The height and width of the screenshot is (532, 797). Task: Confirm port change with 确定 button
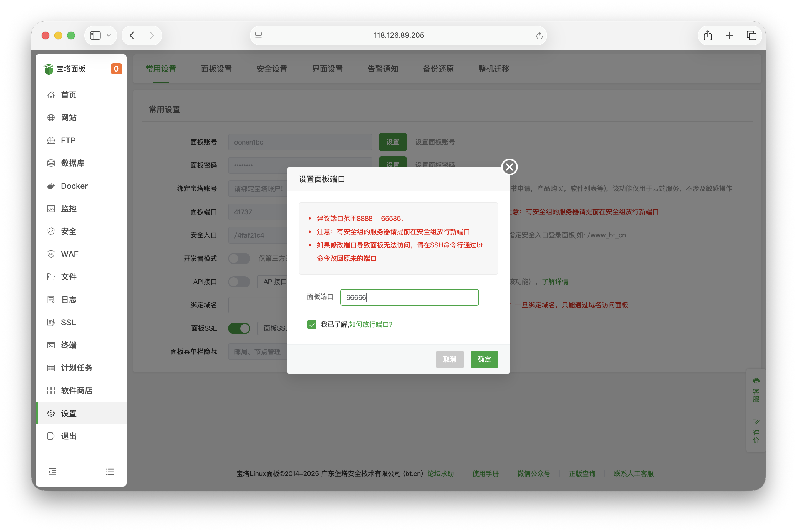point(484,359)
